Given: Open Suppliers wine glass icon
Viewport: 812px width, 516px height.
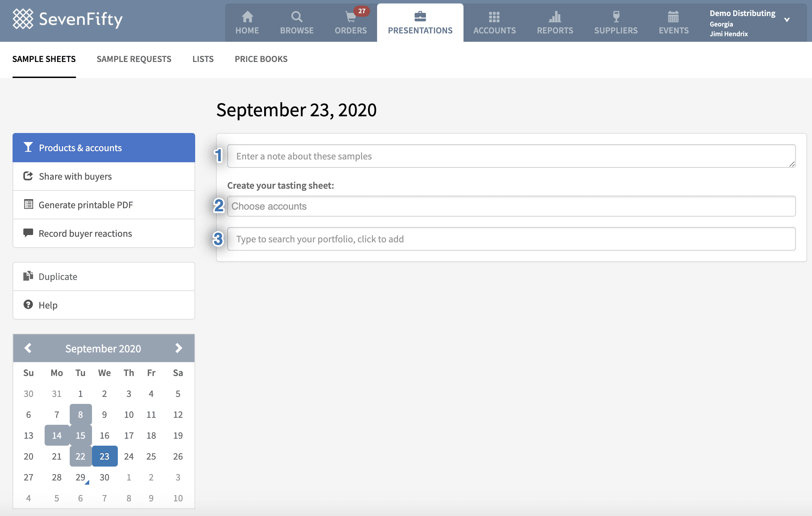Looking at the screenshot, I should click(x=616, y=17).
